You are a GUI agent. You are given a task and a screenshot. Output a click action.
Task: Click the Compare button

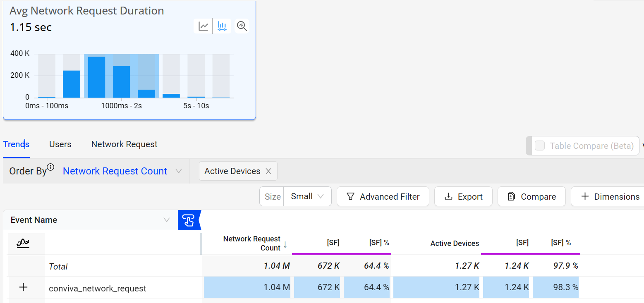click(x=531, y=196)
